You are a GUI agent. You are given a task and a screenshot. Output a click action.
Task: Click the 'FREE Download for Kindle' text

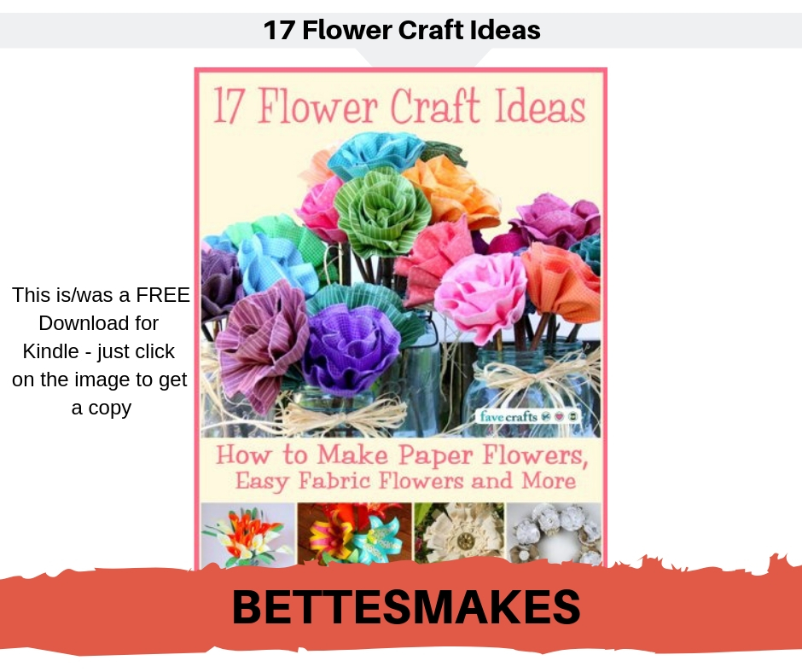(x=101, y=351)
